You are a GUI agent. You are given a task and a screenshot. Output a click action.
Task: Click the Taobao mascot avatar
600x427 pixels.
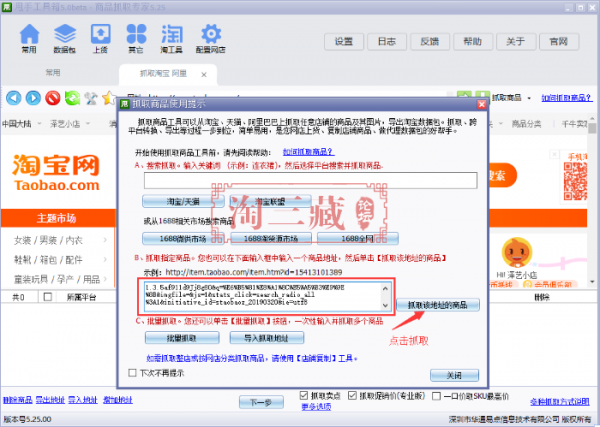tap(517, 253)
